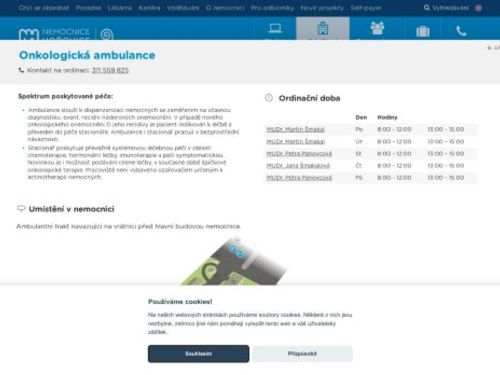Viewport: 500px width, 375px height.
Task: Open the laptop icon section in the header
Action: pyautogui.click(x=275, y=29)
